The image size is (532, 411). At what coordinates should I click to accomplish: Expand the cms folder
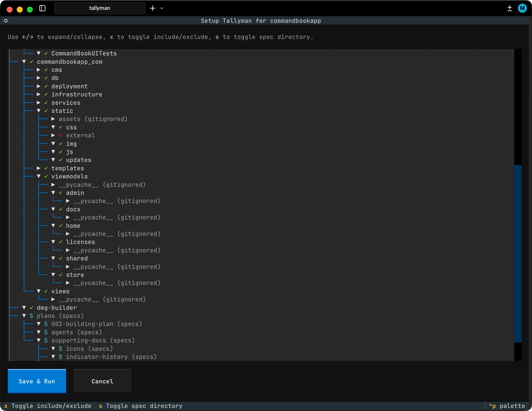pos(39,70)
